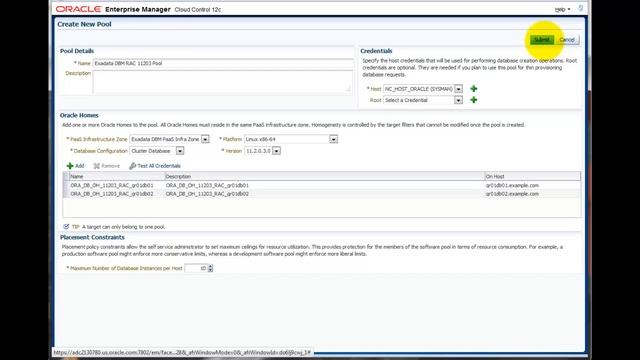Open the Help menu
Image resolution: width=640 pixels, height=360 pixels.
coord(562,9)
